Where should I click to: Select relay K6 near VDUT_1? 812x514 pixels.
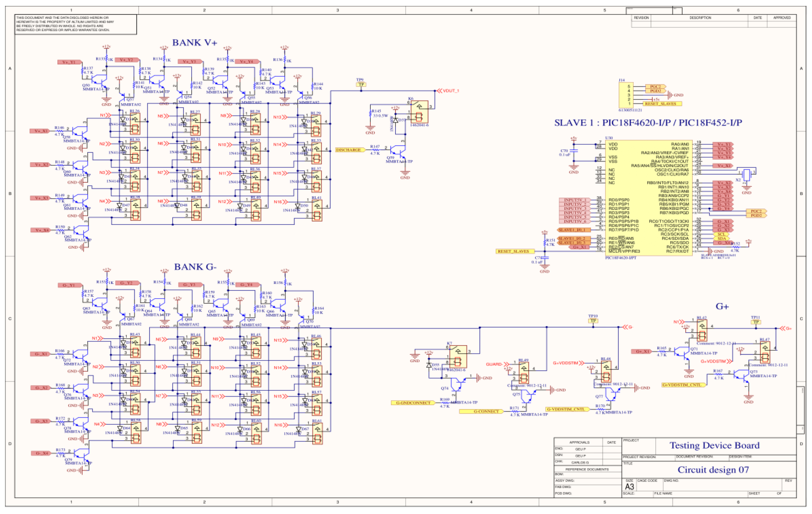pos(420,112)
